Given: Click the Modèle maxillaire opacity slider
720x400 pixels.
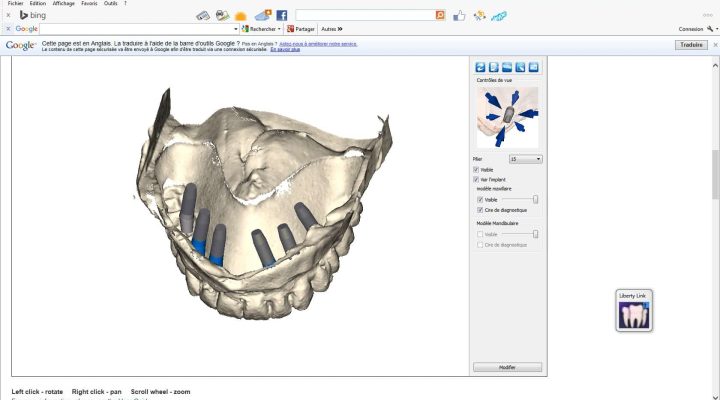Looking at the screenshot, I should [535, 200].
